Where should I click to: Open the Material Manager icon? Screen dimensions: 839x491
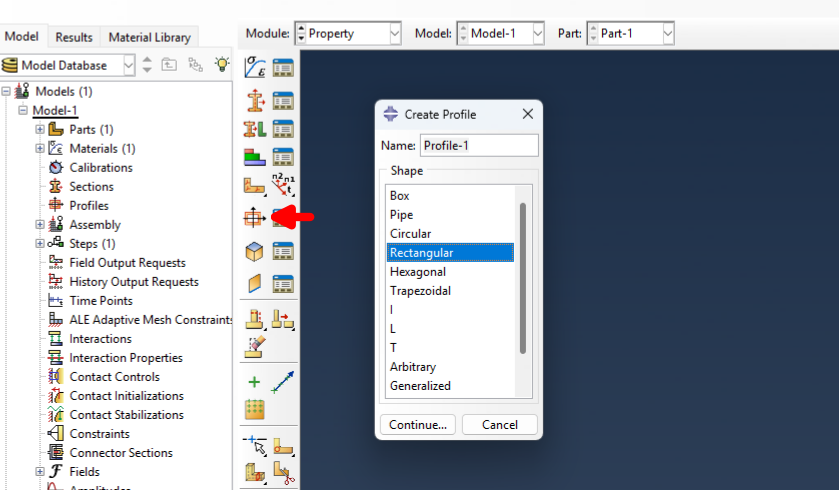point(283,67)
